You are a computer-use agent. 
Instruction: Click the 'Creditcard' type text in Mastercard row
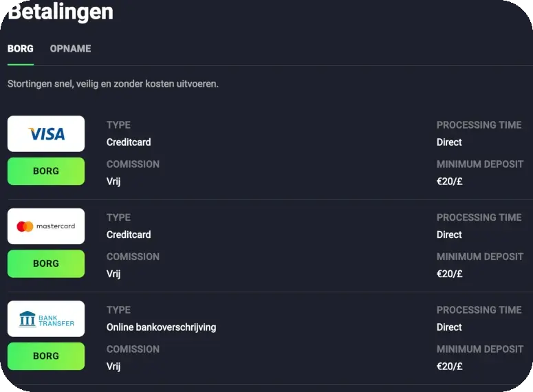(x=129, y=235)
